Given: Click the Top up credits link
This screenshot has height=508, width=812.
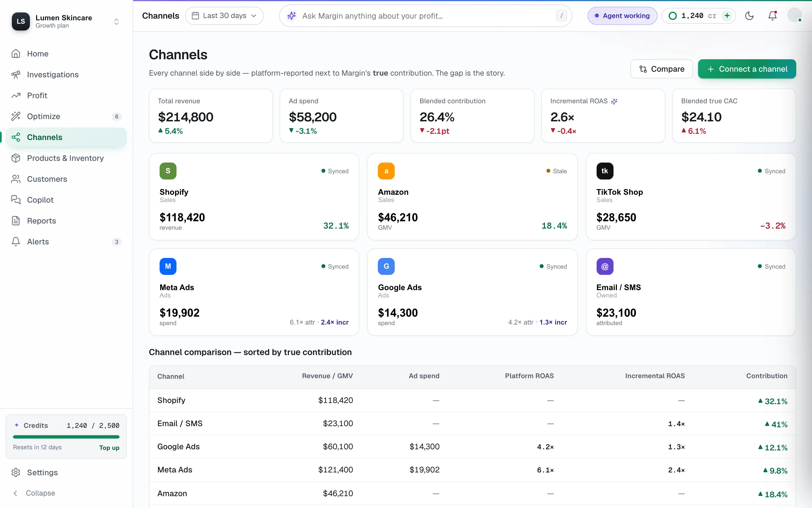Looking at the screenshot, I should pyautogui.click(x=109, y=448).
